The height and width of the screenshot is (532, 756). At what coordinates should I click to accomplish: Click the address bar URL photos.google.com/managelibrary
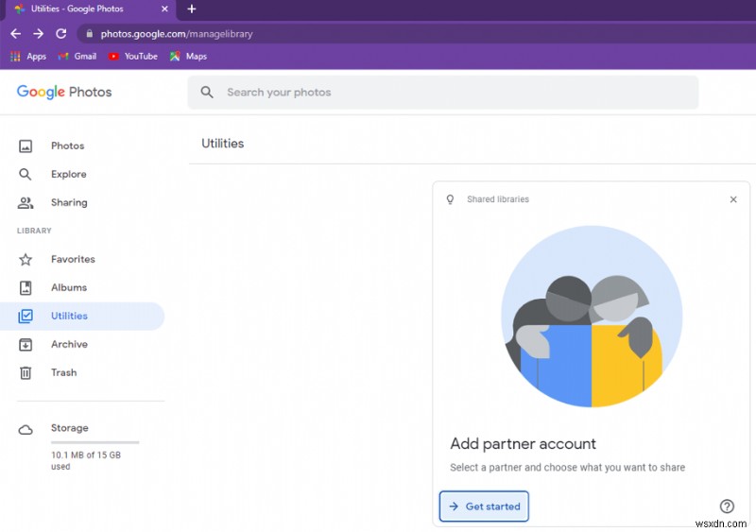177,34
